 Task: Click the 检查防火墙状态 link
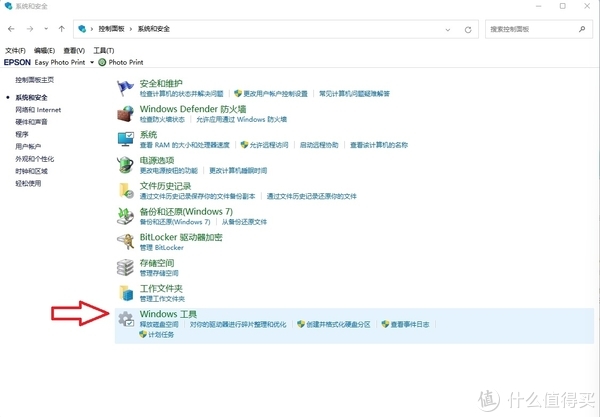pos(162,119)
